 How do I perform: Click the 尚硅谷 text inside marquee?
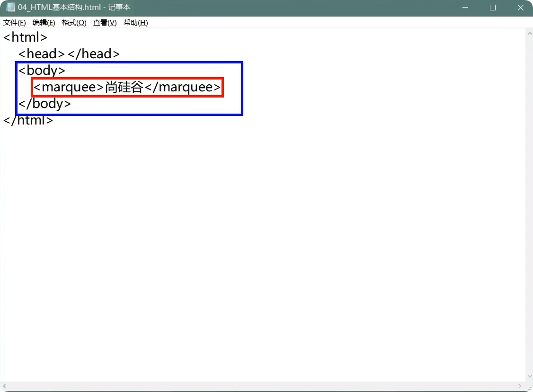[124, 87]
